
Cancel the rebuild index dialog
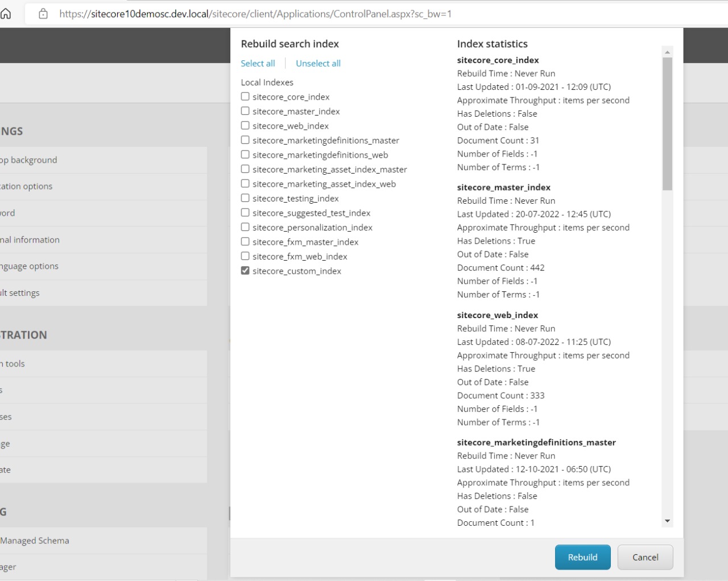click(x=645, y=557)
